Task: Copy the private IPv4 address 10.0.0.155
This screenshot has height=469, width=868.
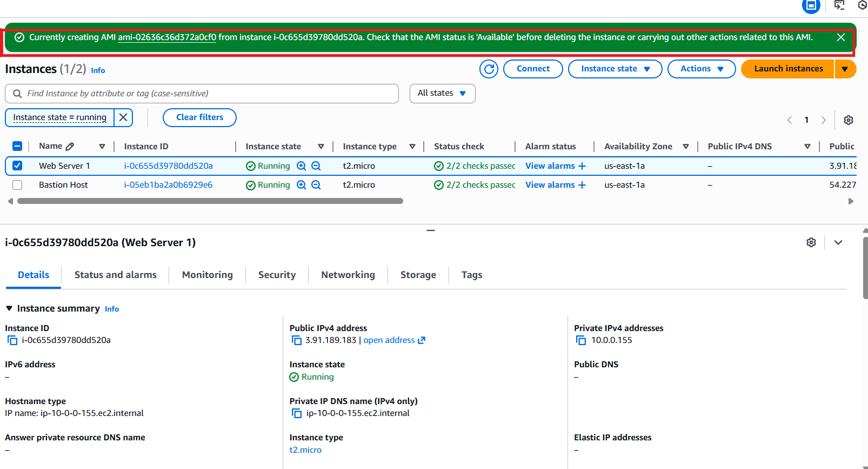Action: (581, 340)
